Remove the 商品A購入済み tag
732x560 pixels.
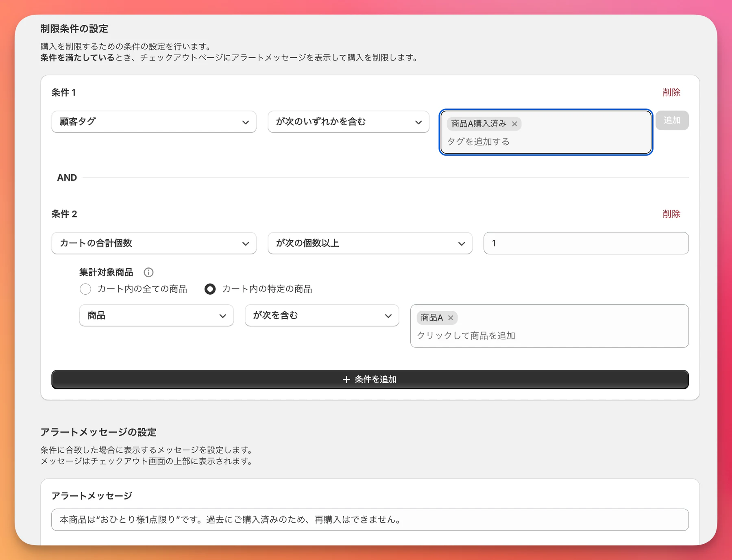click(514, 124)
